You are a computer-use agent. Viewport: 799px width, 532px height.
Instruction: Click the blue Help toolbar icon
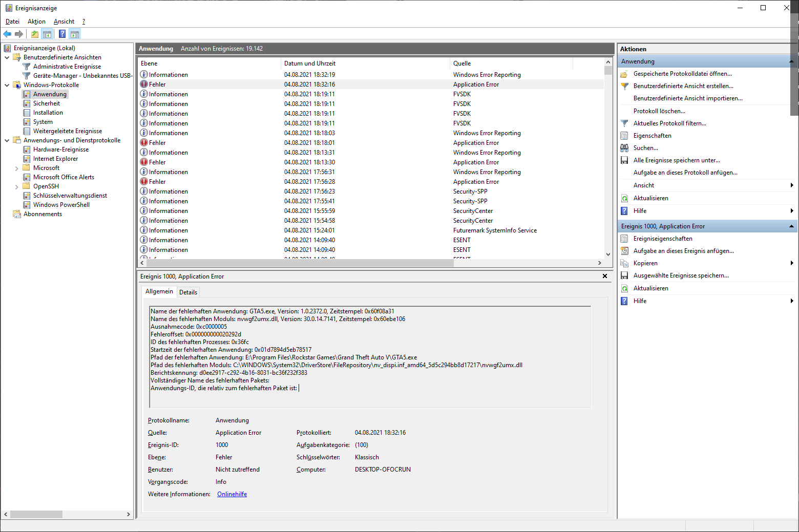[x=62, y=34]
